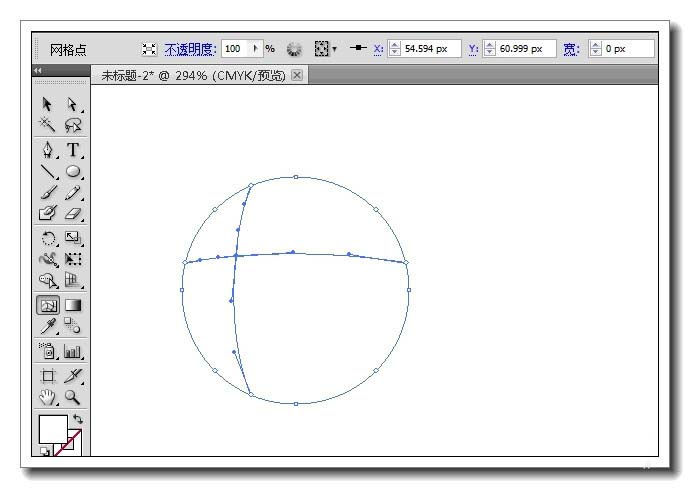Click the Recolor Artwork wheel icon
690x488 pixels.
(x=294, y=49)
